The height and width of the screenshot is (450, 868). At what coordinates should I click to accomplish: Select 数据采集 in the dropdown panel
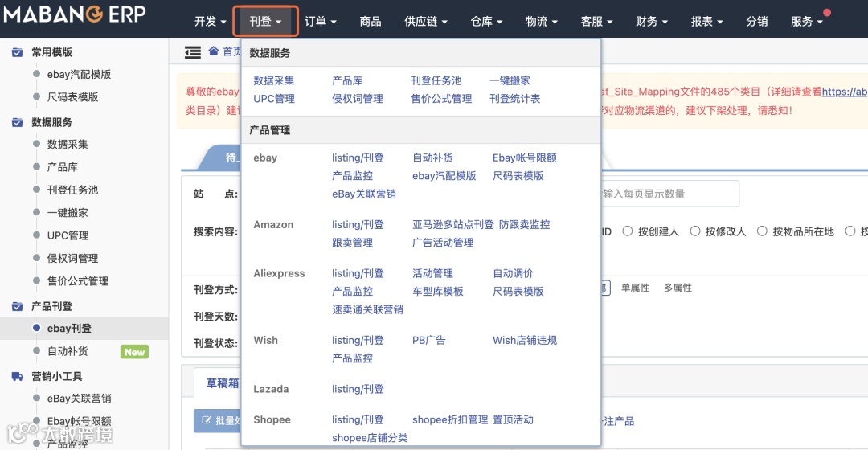tap(274, 81)
